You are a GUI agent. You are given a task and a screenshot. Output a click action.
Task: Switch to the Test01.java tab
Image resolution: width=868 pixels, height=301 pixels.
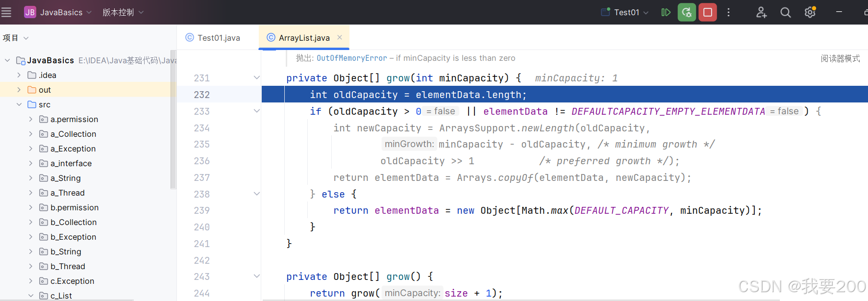213,38
